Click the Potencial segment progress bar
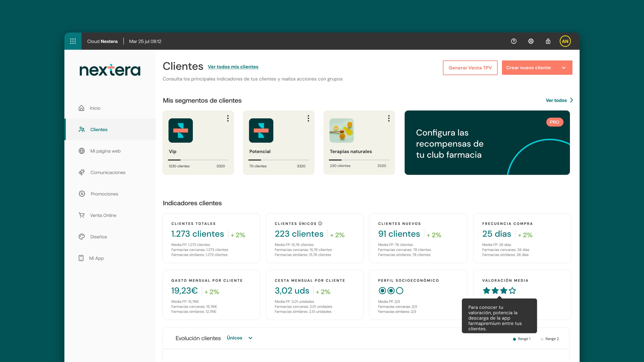This screenshot has width=644, height=362. coord(279,160)
